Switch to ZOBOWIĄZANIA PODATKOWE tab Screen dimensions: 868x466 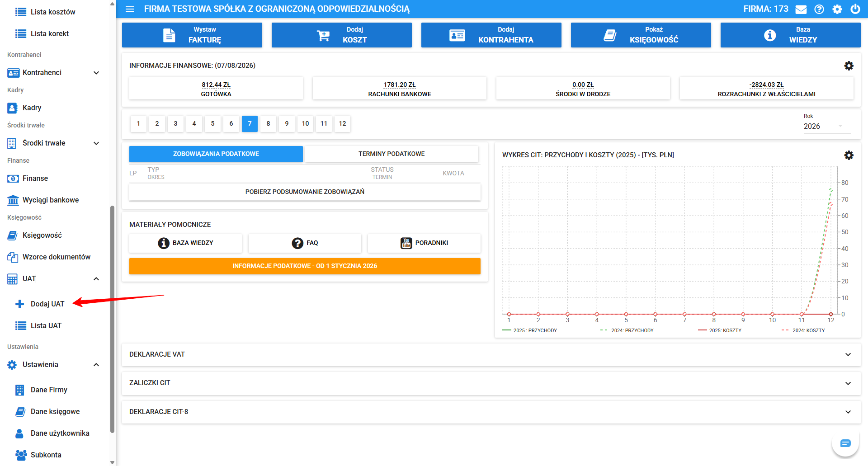pos(216,154)
